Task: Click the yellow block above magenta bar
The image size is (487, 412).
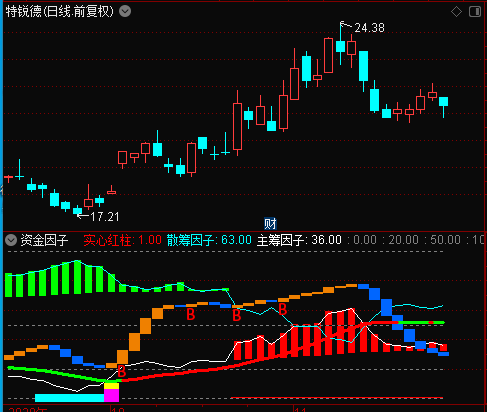Action: (111, 386)
